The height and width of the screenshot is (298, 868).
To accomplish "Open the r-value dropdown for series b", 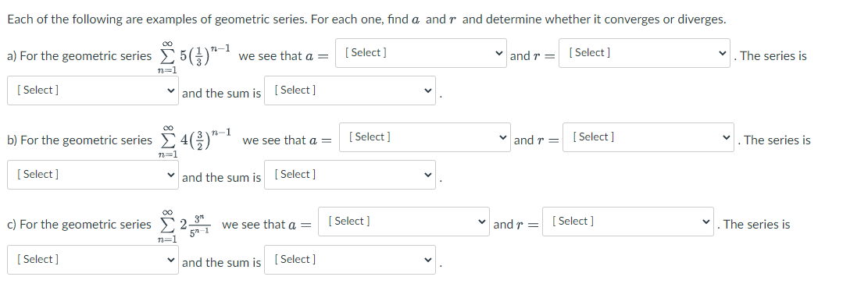I will pyautogui.click(x=648, y=137).
